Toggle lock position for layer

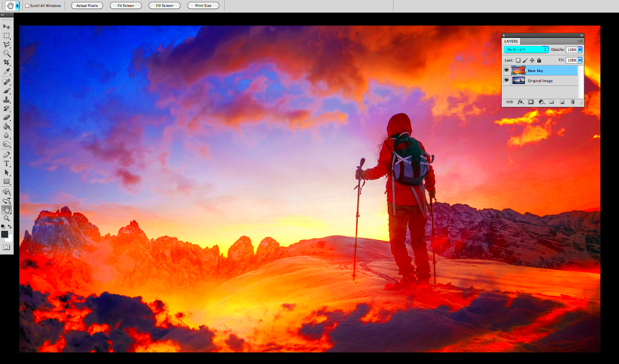click(x=532, y=60)
